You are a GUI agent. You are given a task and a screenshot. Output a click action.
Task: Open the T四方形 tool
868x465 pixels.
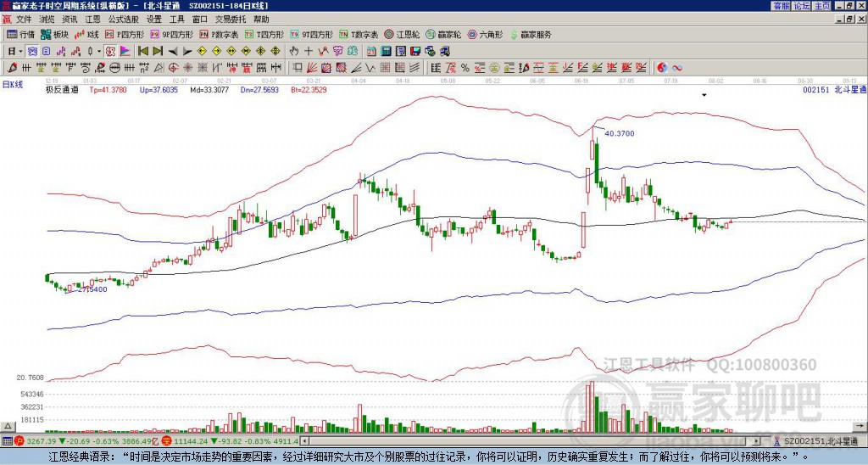(x=264, y=34)
